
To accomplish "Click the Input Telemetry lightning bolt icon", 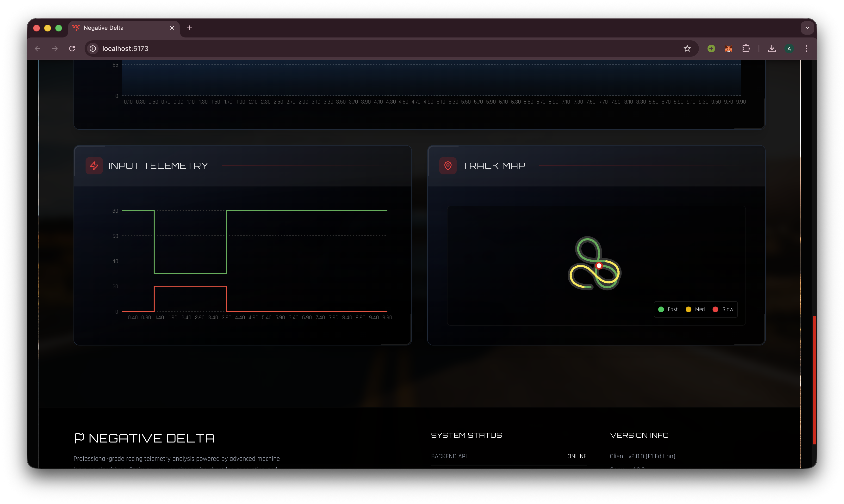I will (94, 166).
